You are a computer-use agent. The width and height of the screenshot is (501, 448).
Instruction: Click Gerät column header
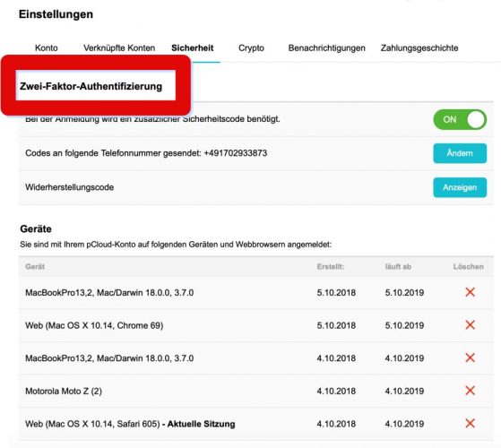(x=35, y=267)
